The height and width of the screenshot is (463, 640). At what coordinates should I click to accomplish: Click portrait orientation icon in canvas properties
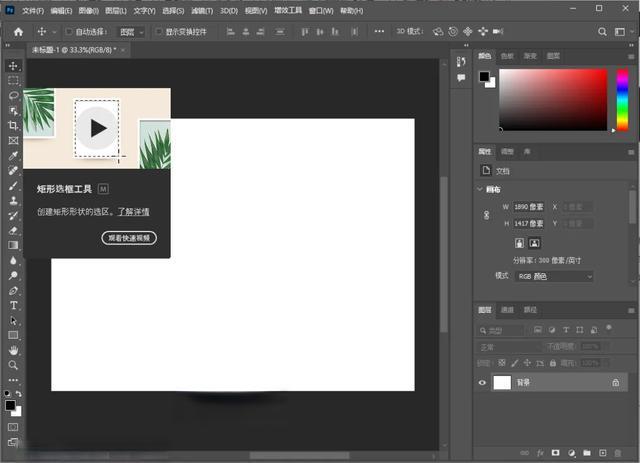(x=520, y=243)
